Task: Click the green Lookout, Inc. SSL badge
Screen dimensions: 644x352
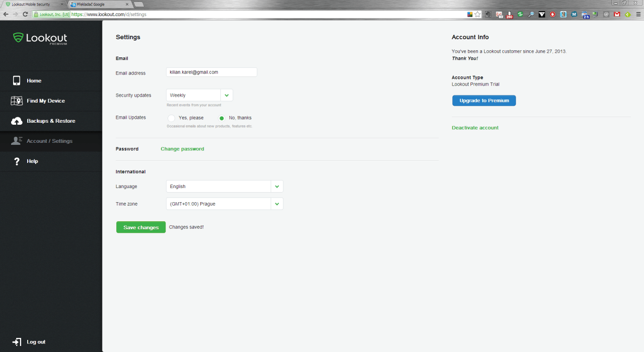Action: tap(51, 15)
